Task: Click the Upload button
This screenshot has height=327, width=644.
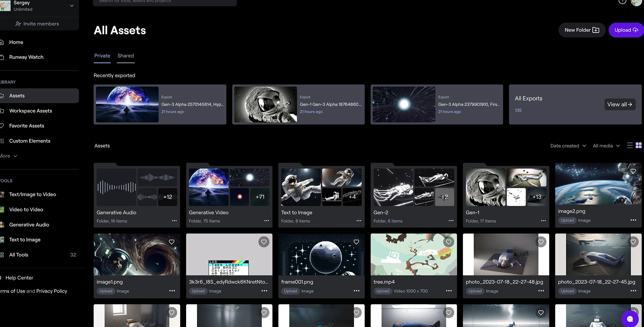Action: pos(626,30)
